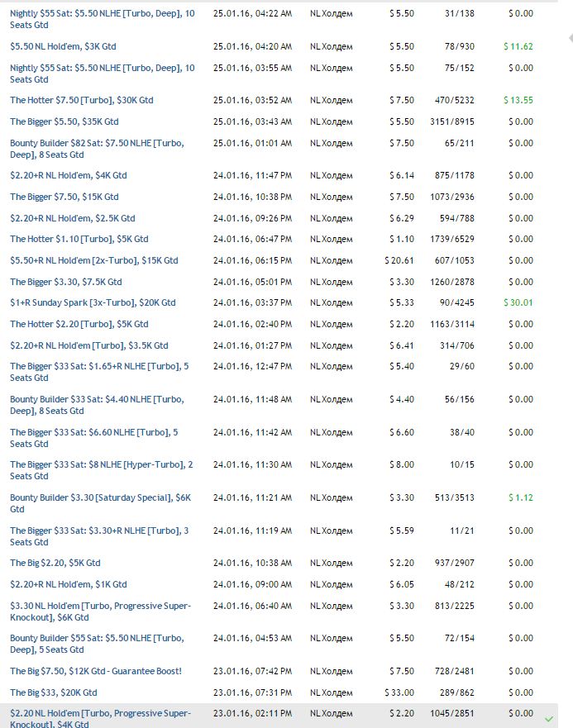573x728 pixels.
Task: Open The Big $7.50 Guarantee Boost tournament
Action: 96,671
